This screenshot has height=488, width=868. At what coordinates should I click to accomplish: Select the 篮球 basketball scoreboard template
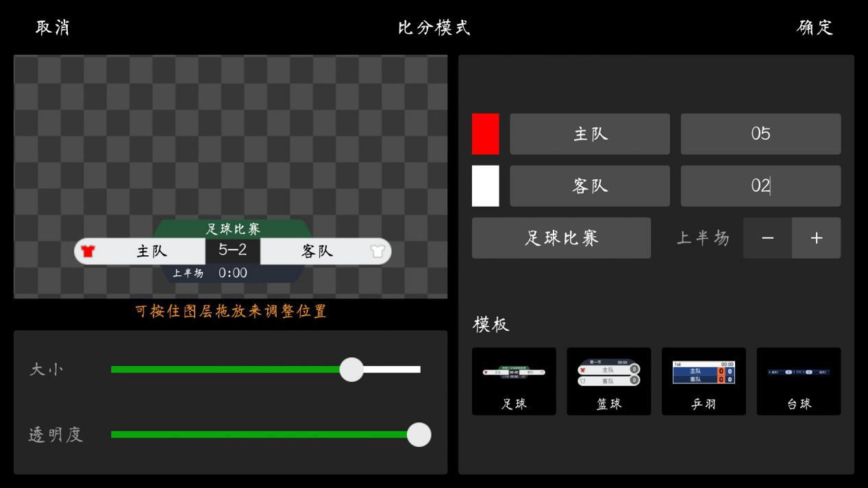(x=608, y=381)
